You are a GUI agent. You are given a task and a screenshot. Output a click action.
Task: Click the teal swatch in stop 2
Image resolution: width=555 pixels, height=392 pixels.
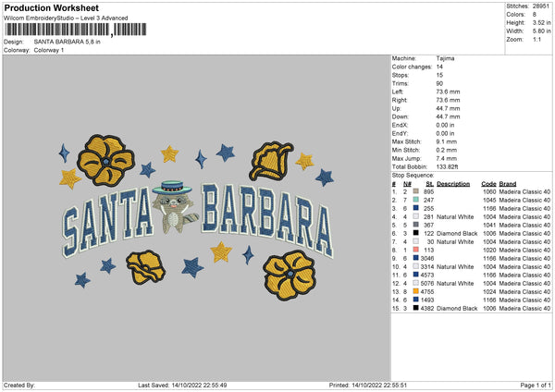click(x=416, y=200)
